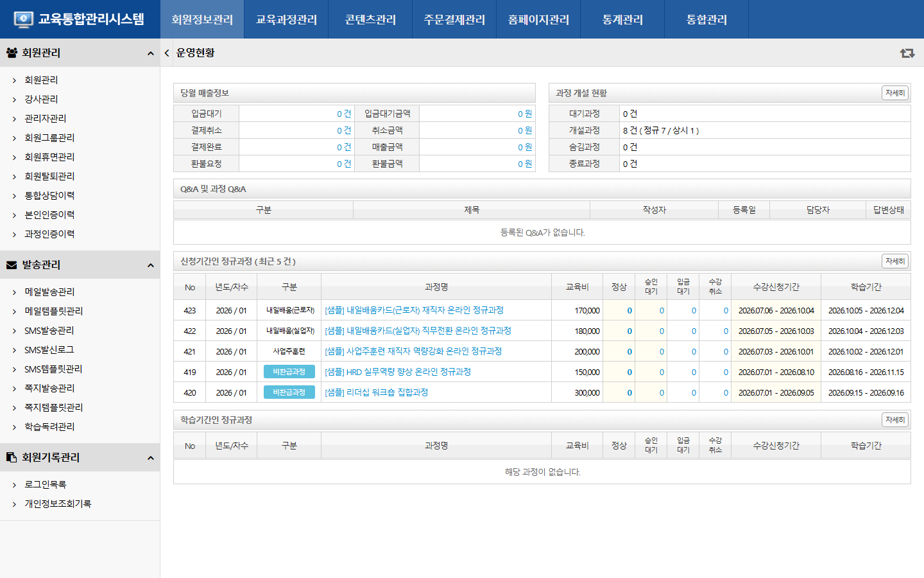
Task: Select 관리자관리 in sidebar
Action: point(45,118)
